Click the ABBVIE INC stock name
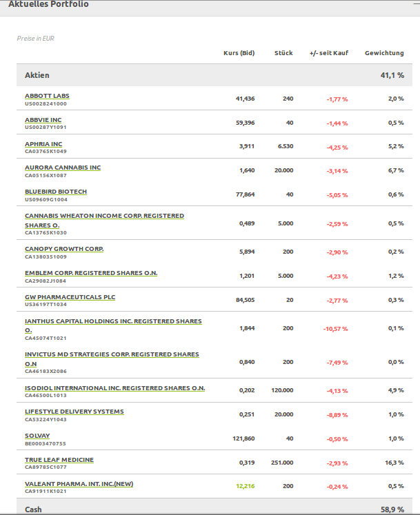 click(43, 120)
